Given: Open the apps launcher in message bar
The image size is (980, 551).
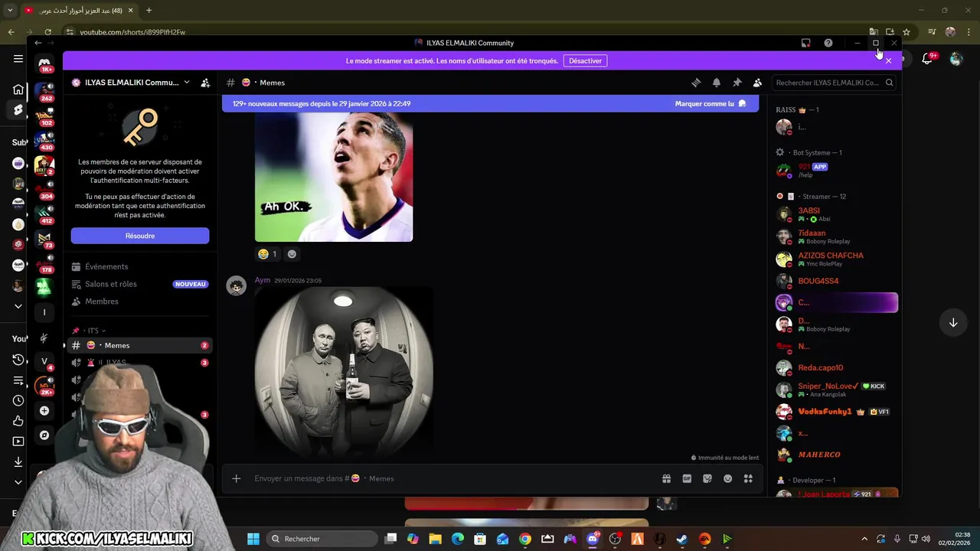Looking at the screenshot, I should 748,478.
